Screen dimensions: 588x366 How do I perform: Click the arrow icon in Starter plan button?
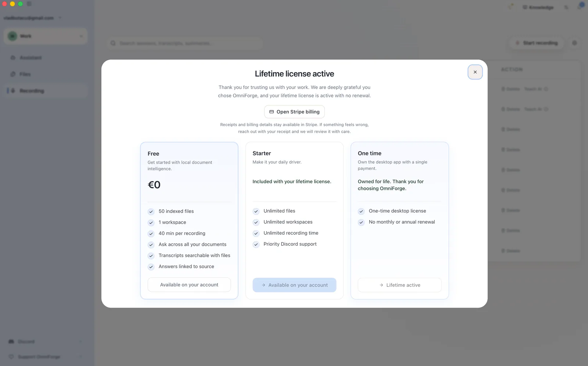(x=263, y=285)
